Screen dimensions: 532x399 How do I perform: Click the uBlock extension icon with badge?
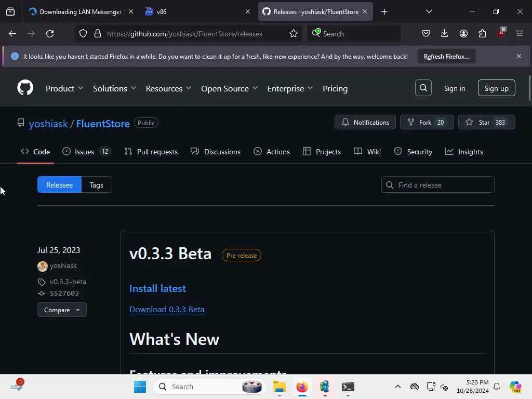point(501,33)
